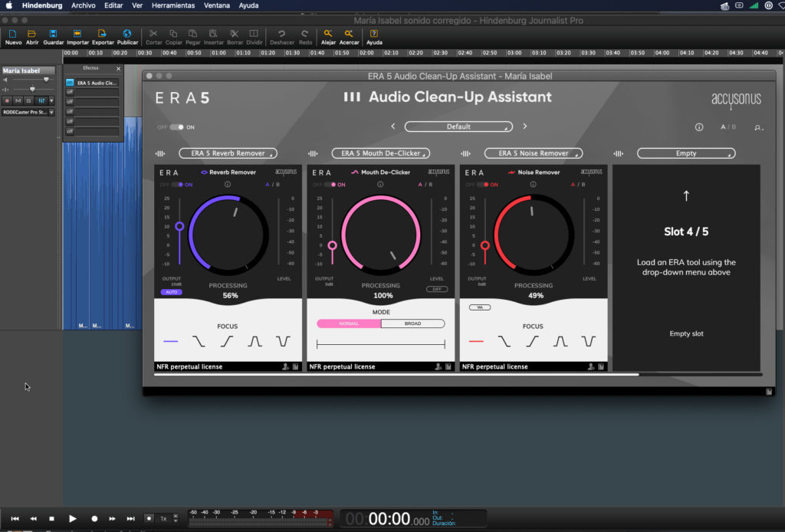Click the timeline ruler at 01:00
This screenshot has height=532, width=785.
(x=218, y=53)
